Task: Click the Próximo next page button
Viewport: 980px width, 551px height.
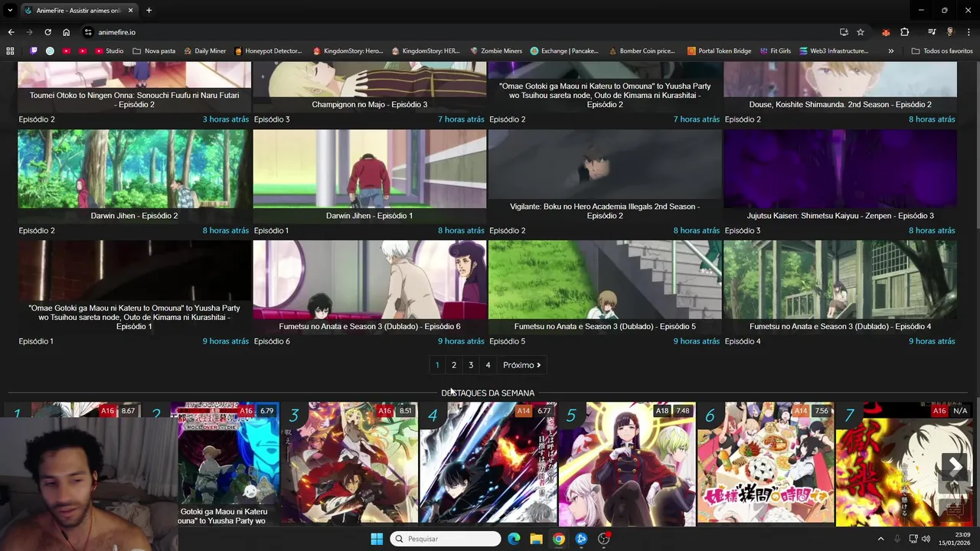Action: pyautogui.click(x=522, y=365)
